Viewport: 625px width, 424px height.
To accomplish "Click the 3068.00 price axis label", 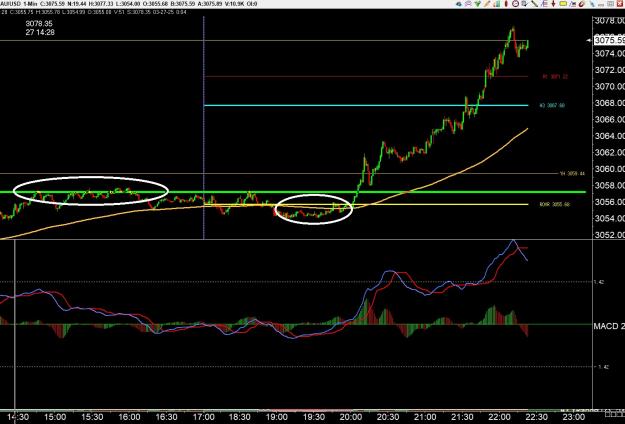I will tap(610, 103).
